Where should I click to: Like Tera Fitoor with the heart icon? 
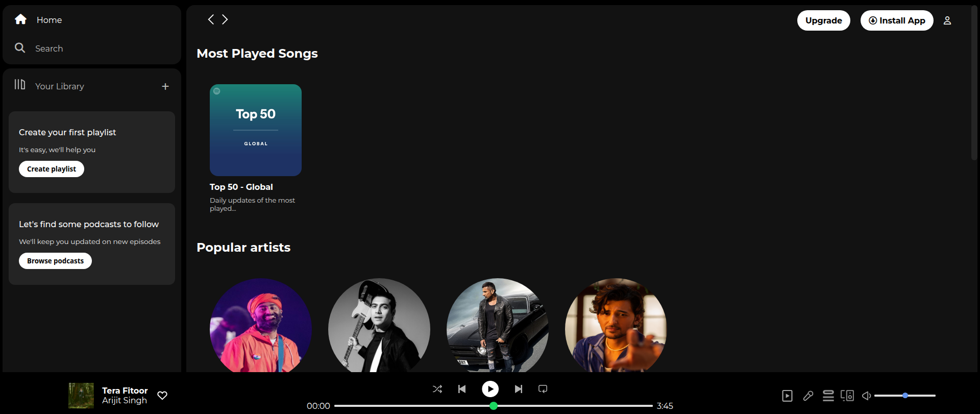click(x=162, y=396)
